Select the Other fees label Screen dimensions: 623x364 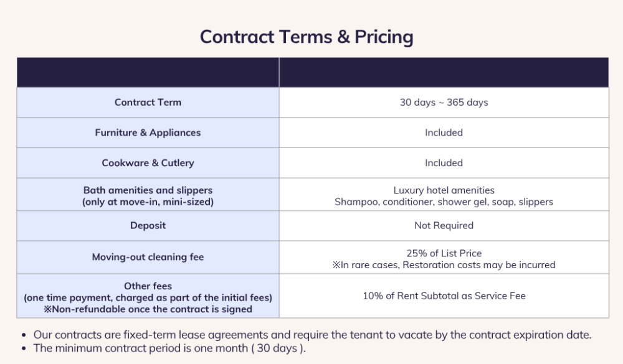coord(148,286)
